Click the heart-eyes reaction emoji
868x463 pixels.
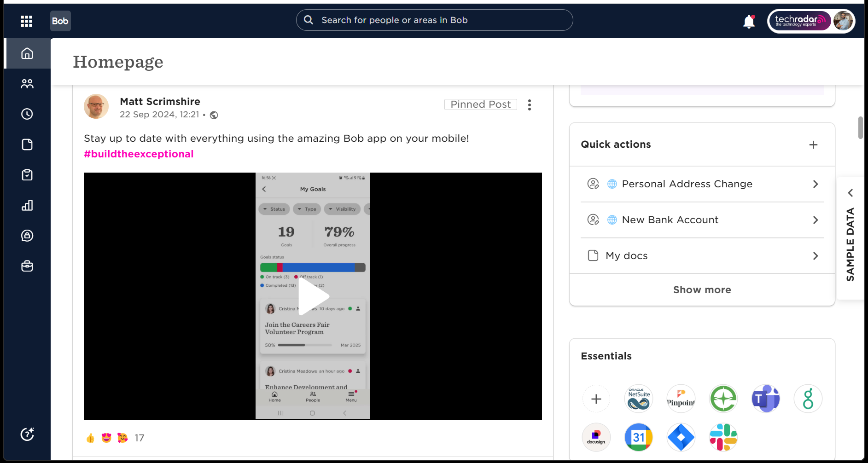pos(106,438)
